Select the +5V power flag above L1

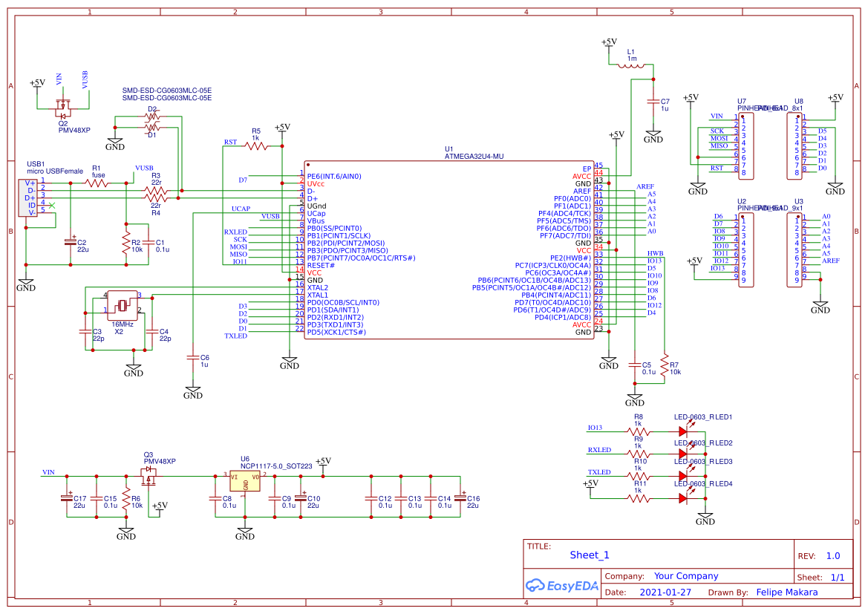pyautogui.click(x=610, y=42)
